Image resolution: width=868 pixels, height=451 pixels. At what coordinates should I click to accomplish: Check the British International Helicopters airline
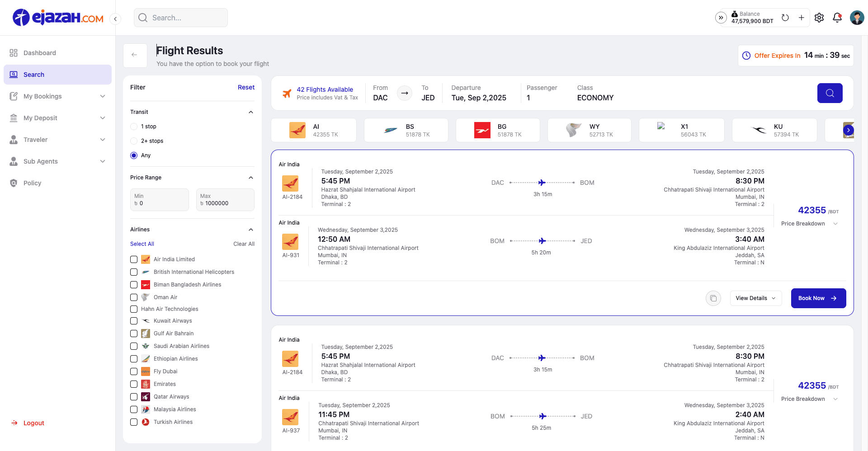[x=134, y=272]
